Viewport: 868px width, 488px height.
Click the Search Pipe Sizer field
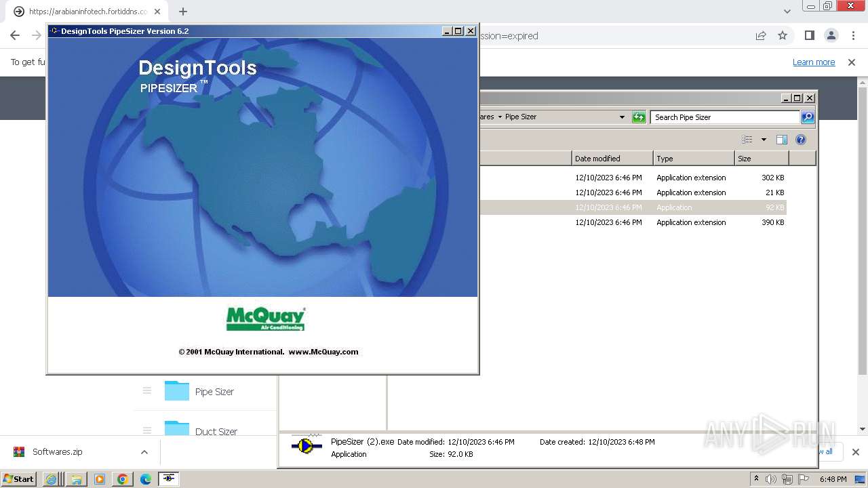coord(724,117)
